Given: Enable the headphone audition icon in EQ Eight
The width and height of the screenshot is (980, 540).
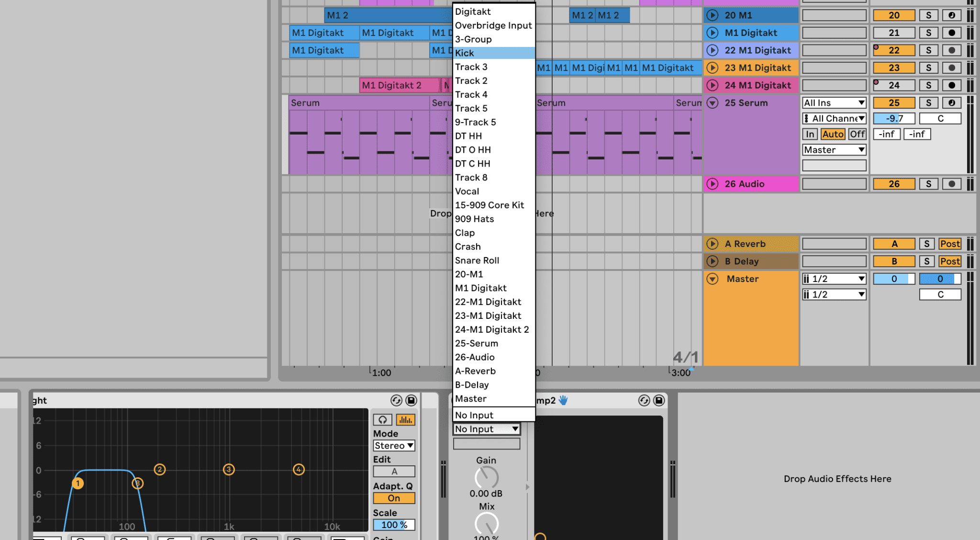Looking at the screenshot, I should pos(382,419).
